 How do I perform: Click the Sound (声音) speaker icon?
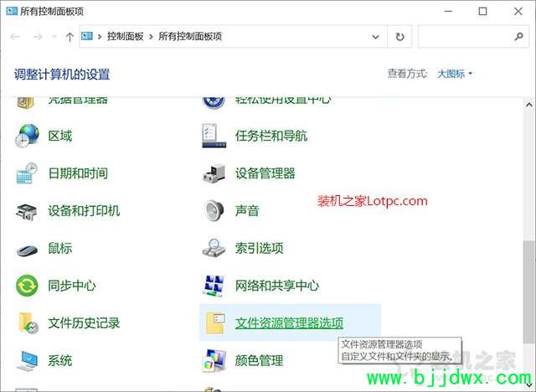click(x=214, y=210)
